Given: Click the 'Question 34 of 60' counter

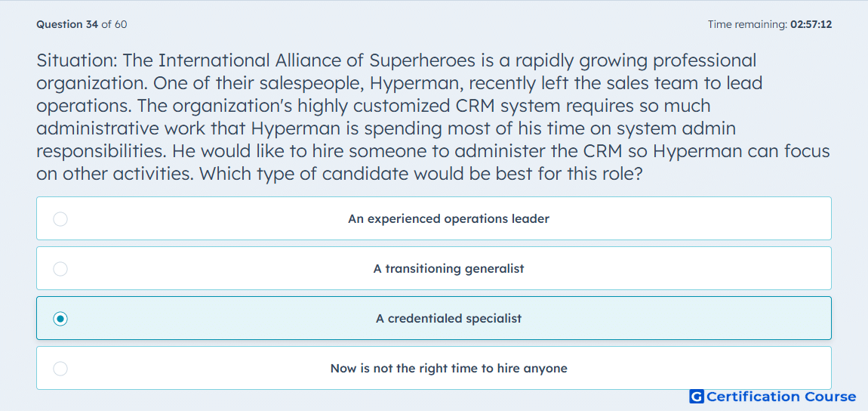Looking at the screenshot, I should pyautogui.click(x=82, y=24).
